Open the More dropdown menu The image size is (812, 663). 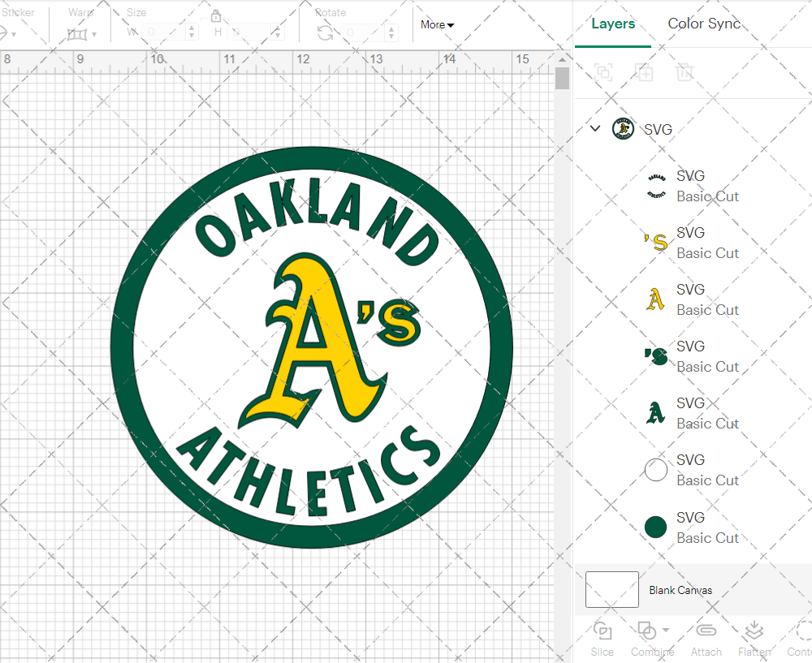[x=437, y=25]
